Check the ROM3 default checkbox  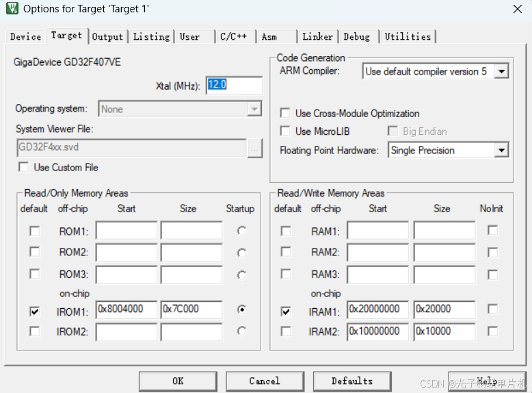35,274
